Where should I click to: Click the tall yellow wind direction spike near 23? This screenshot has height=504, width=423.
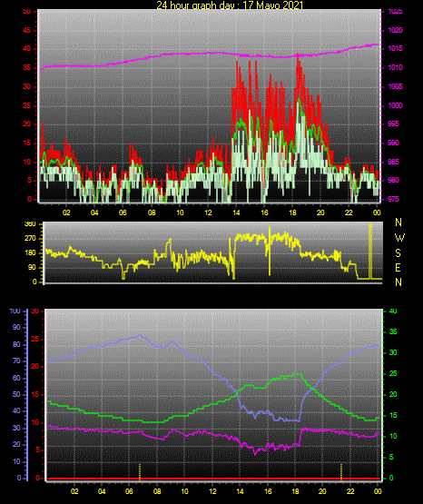pyautogui.click(x=370, y=251)
